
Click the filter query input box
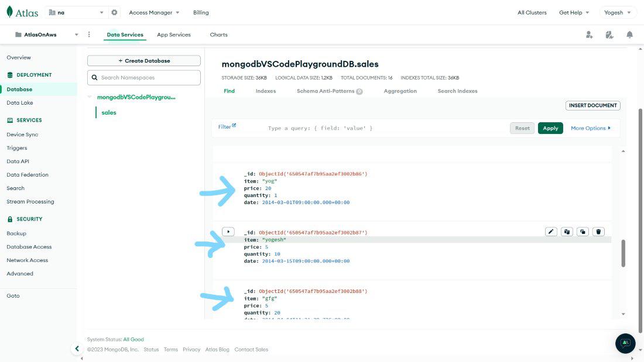click(x=386, y=129)
